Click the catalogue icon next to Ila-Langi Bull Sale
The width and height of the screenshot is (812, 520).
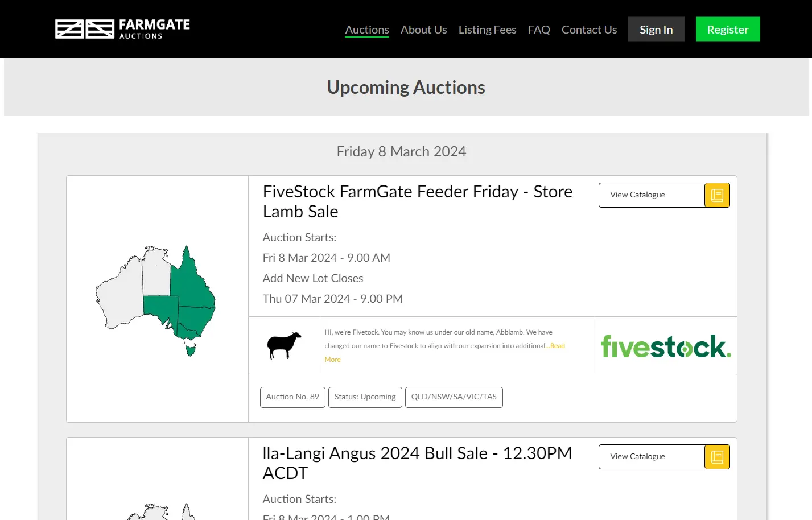pos(716,456)
